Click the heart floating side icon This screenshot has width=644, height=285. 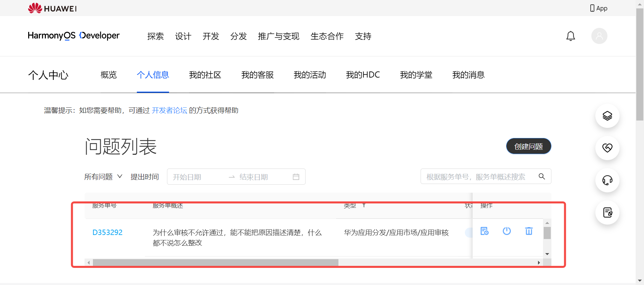(x=607, y=148)
